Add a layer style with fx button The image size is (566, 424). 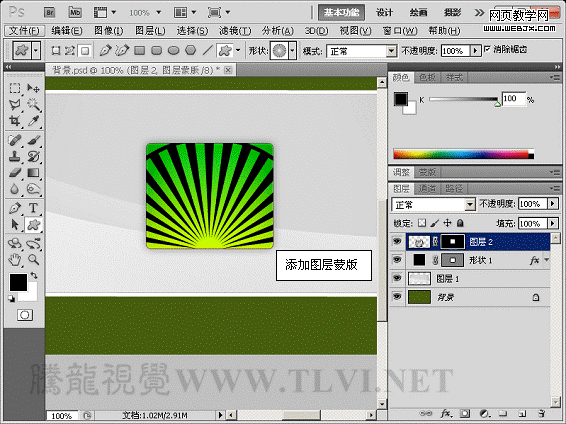446,414
